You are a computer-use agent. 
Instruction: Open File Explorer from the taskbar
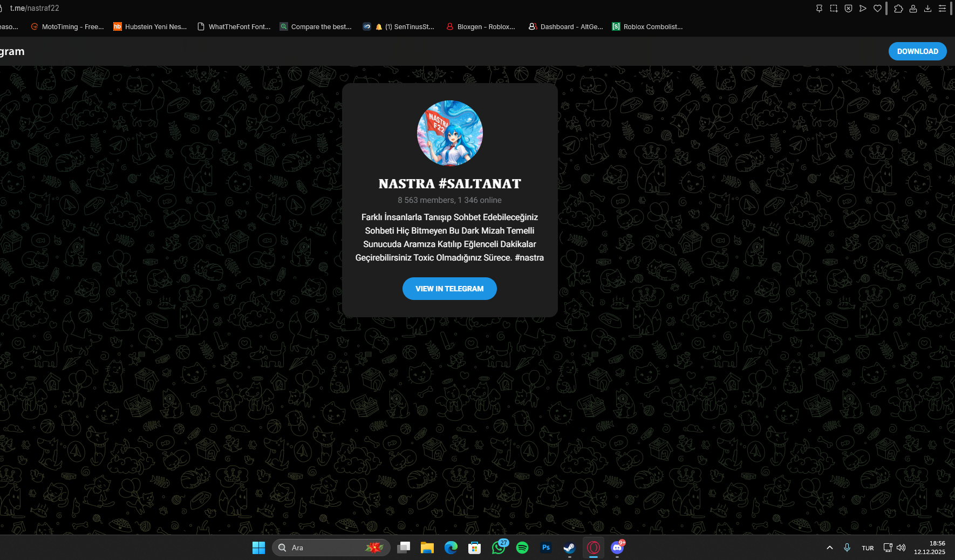427,548
